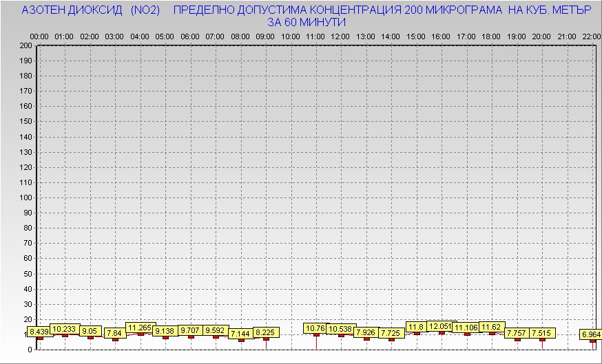Click the 6.964 data label
The width and height of the screenshot is (602, 364).
pos(592,334)
